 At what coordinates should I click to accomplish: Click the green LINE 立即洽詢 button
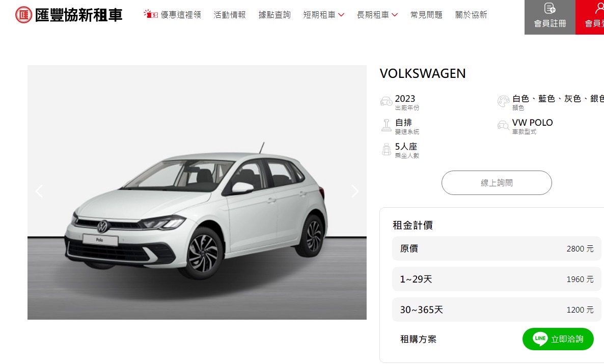click(x=558, y=339)
